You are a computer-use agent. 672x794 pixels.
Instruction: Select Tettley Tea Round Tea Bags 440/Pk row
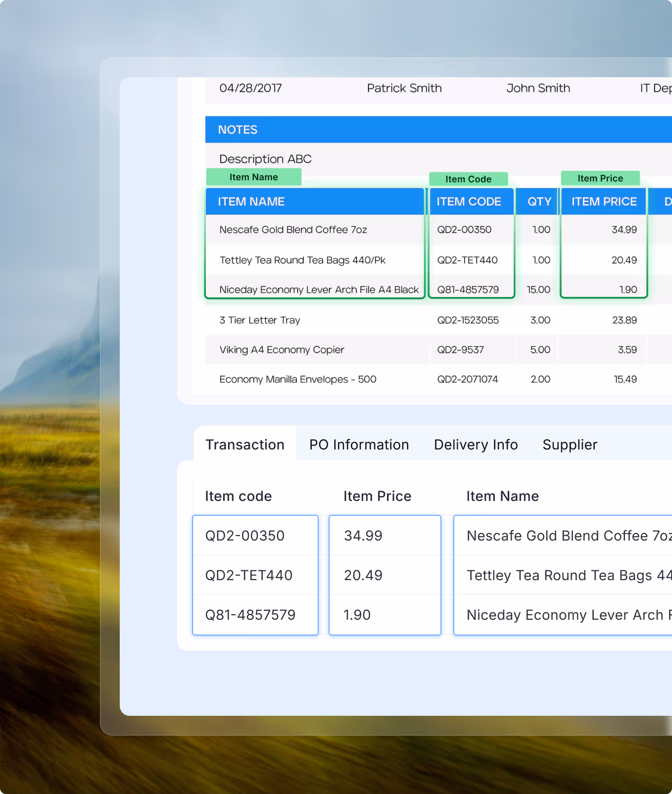302,260
